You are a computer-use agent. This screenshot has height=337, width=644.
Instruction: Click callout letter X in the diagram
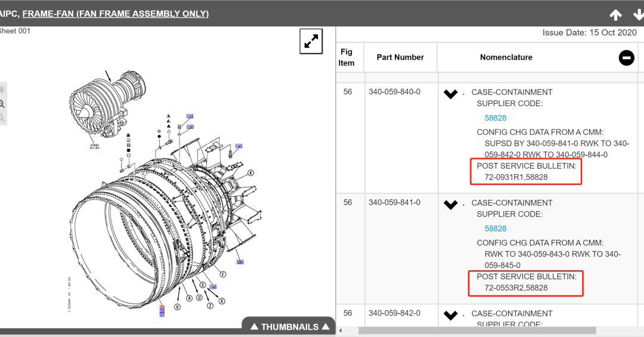(x=222, y=301)
